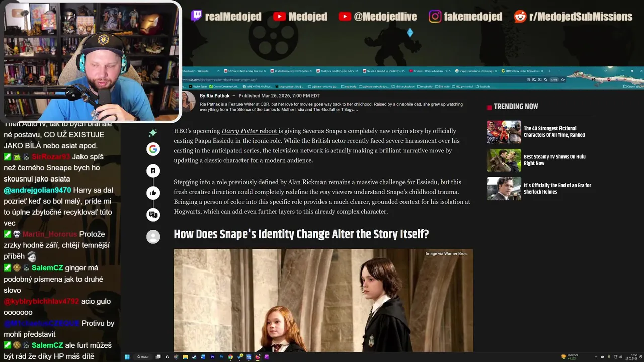
Task: Click Ria Pathak author avatar
Action: pos(188,101)
